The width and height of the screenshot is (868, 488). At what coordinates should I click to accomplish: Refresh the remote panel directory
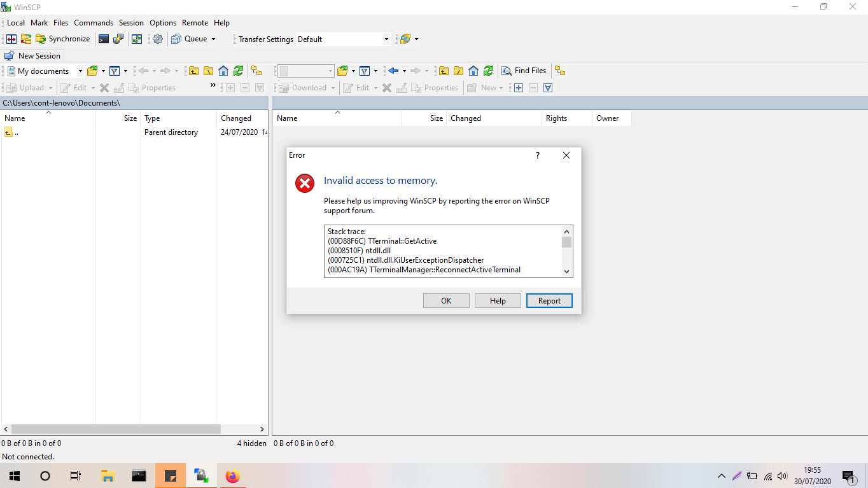coord(488,71)
